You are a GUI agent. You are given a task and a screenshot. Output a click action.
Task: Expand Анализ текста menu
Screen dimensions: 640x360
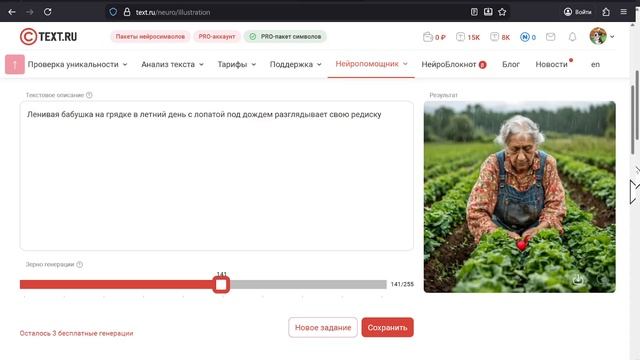pos(172,64)
